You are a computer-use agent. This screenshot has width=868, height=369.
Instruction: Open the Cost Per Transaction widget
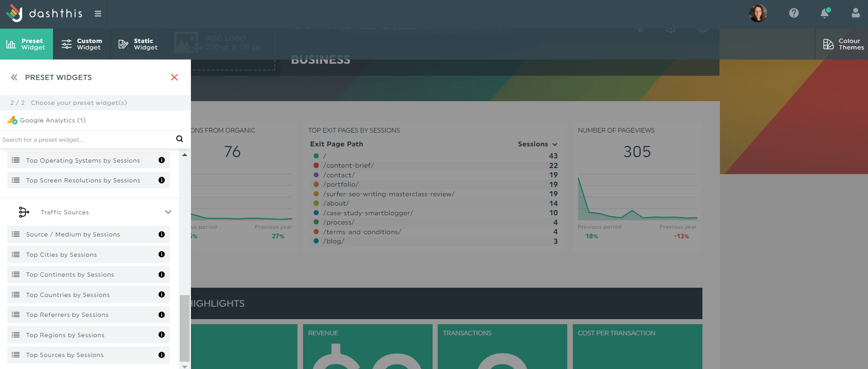coord(637,346)
